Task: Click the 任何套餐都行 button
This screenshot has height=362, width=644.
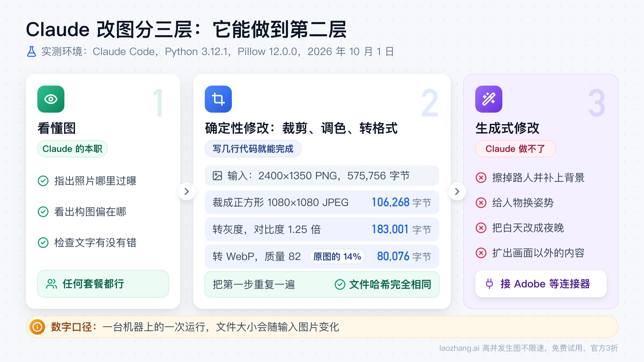Action: pos(103,284)
